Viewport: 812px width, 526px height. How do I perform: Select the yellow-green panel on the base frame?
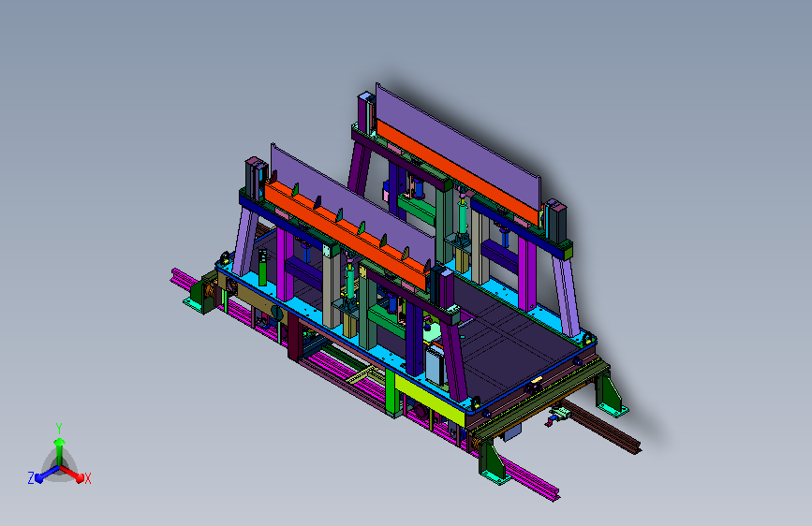point(429,401)
